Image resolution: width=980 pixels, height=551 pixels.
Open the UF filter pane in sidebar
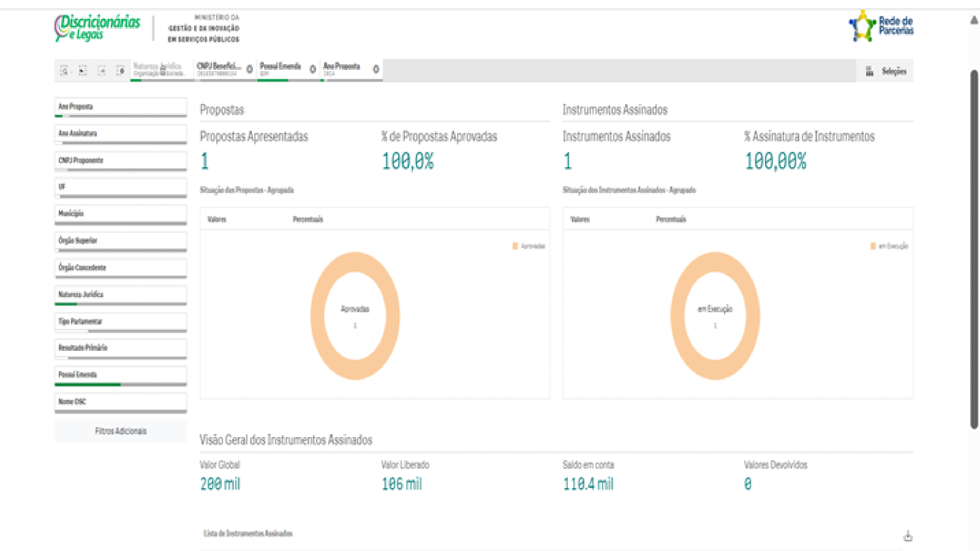coord(121,187)
